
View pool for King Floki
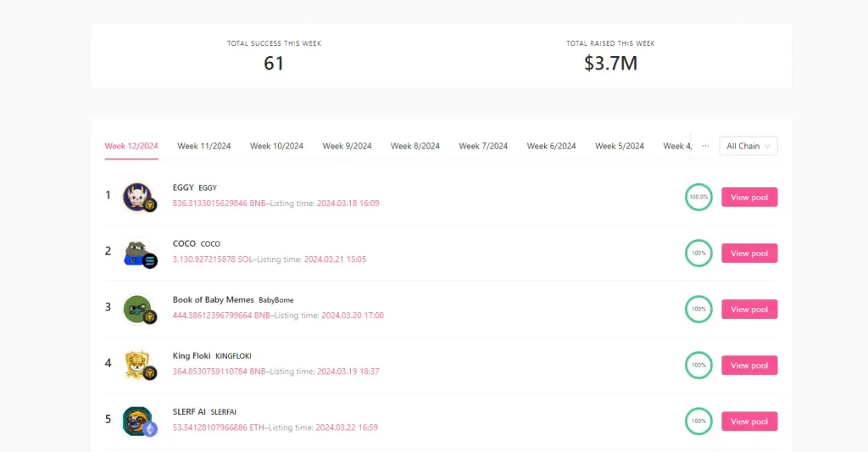[x=749, y=365]
